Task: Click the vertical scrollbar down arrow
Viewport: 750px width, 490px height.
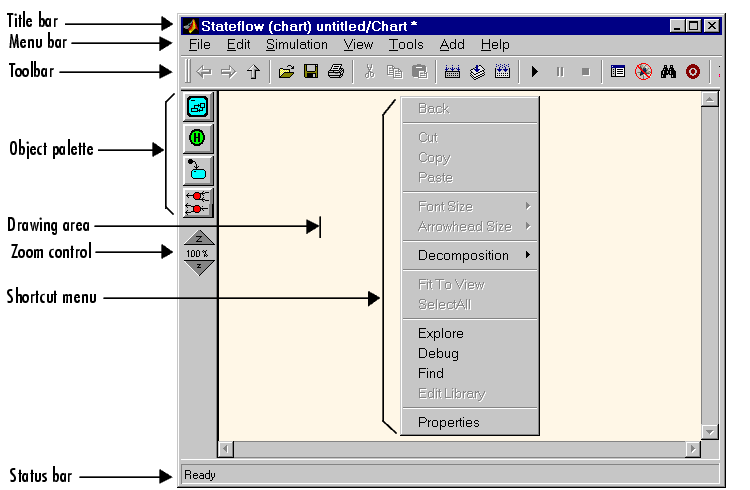Action: 710,432
